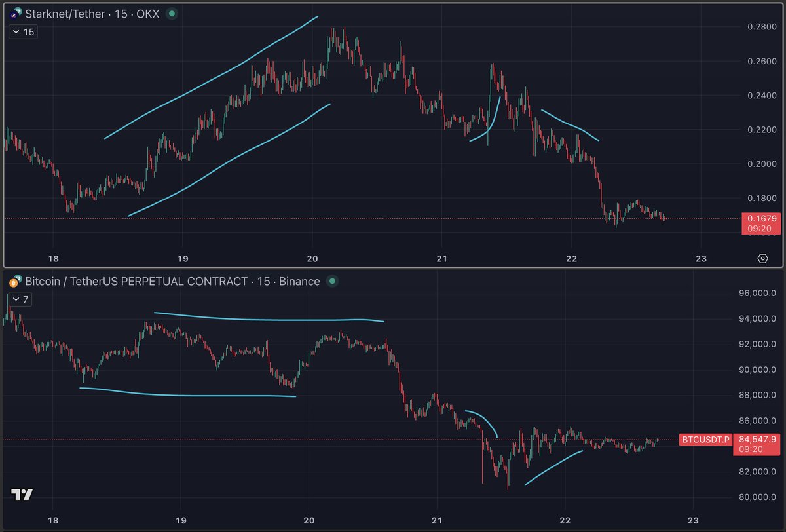Click date 22 on Starknet chart time axis
The height and width of the screenshot is (532, 786).
(x=571, y=258)
